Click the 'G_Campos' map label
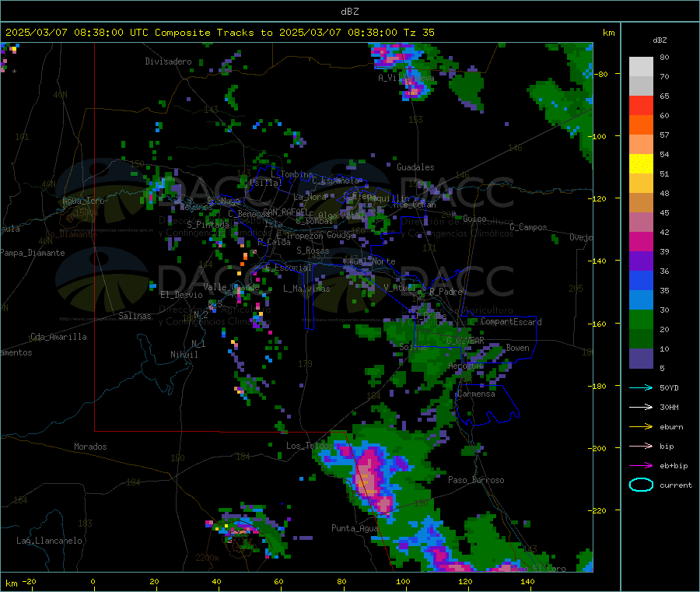700x592 pixels. [x=529, y=227]
